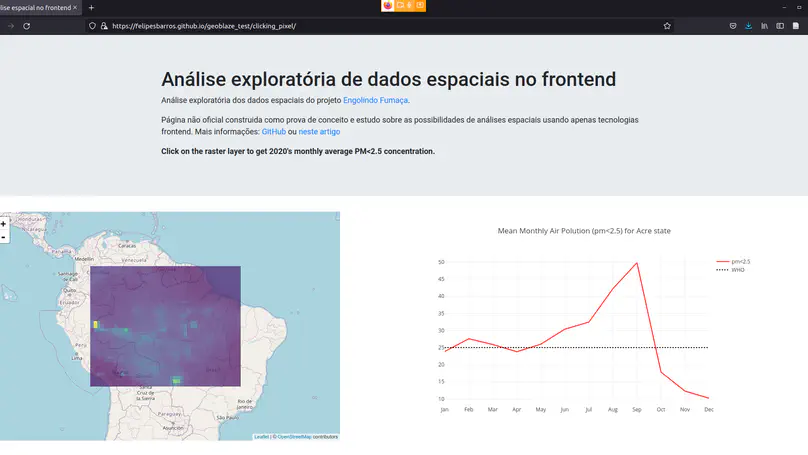Screen dimensions: 808x455
Task: Click the 'Sep' x-axis label
Action: tap(637, 410)
